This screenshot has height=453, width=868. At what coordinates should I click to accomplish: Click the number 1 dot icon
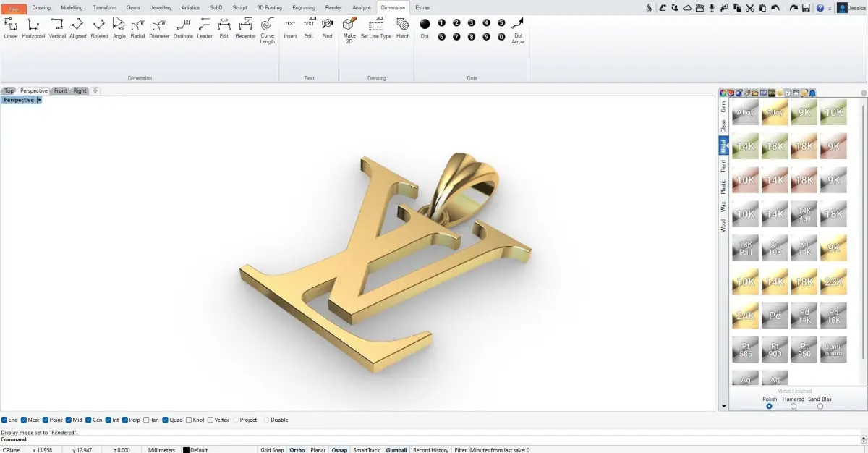coord(441,23)
